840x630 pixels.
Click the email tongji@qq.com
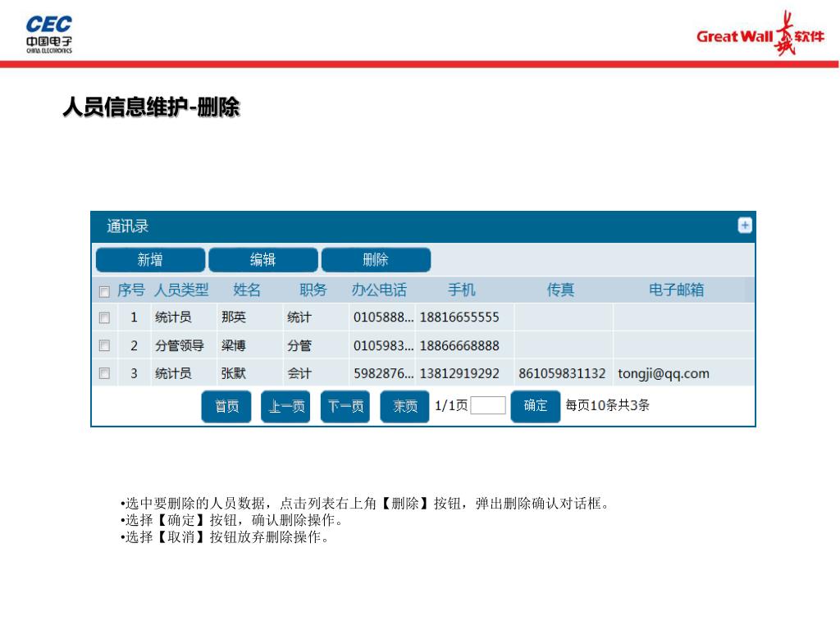(x=663, y=373)
